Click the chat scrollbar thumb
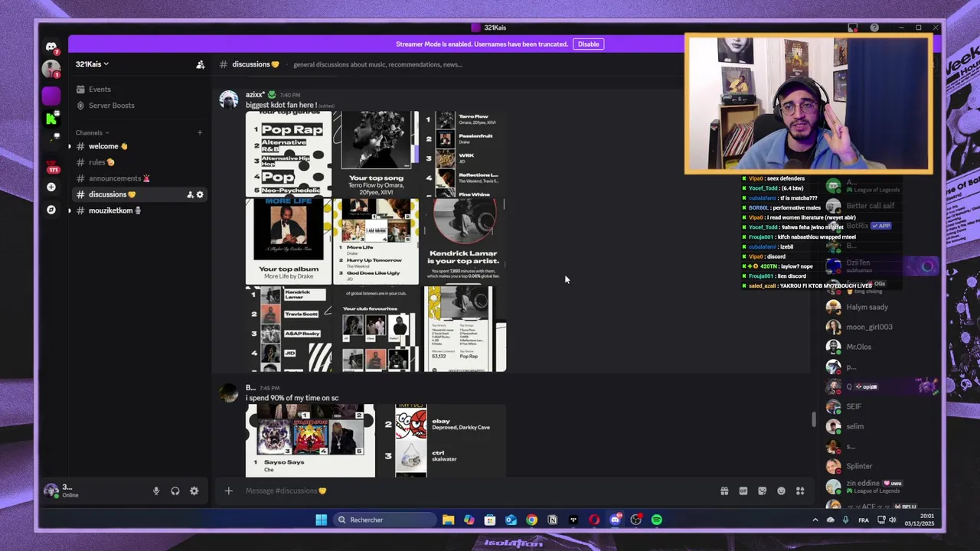The height and width of the screenshot is (551, 980). pyautogui.click(x=813, y=419)
